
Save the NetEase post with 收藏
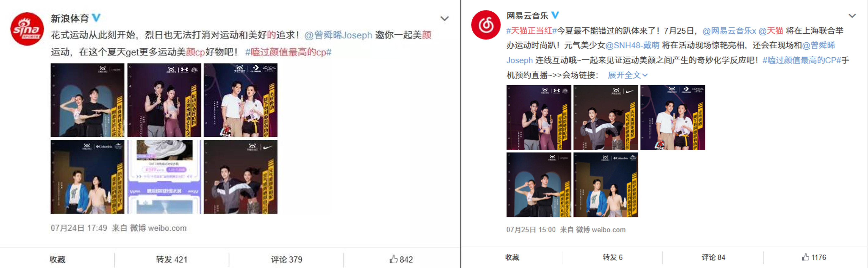click(x=512, y=257)
